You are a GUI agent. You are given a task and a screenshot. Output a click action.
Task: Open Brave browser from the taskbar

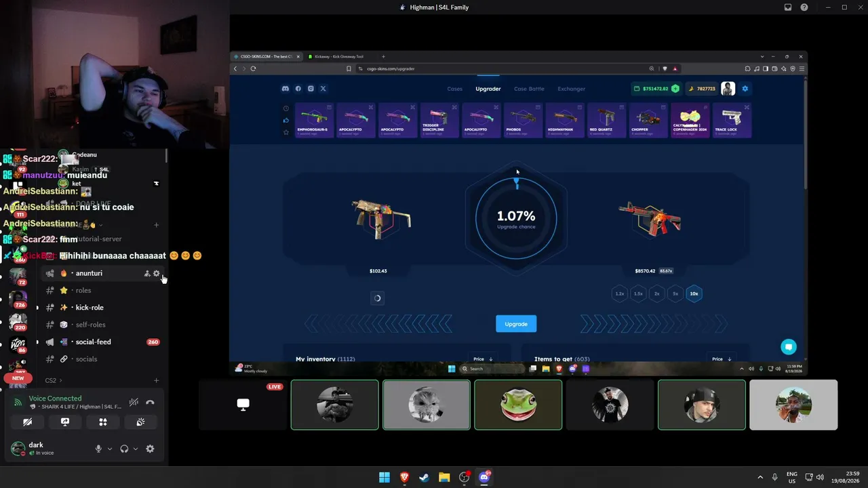coord(405,477)
